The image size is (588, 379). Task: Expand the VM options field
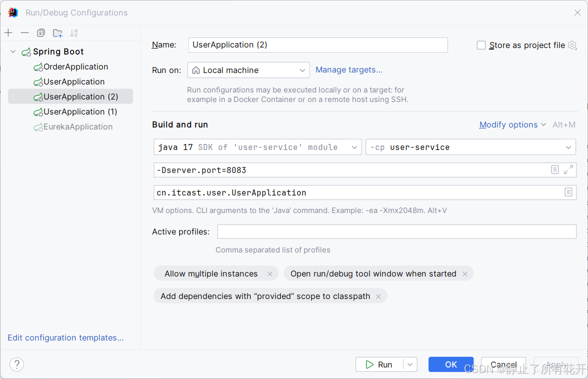coord(568,169)
